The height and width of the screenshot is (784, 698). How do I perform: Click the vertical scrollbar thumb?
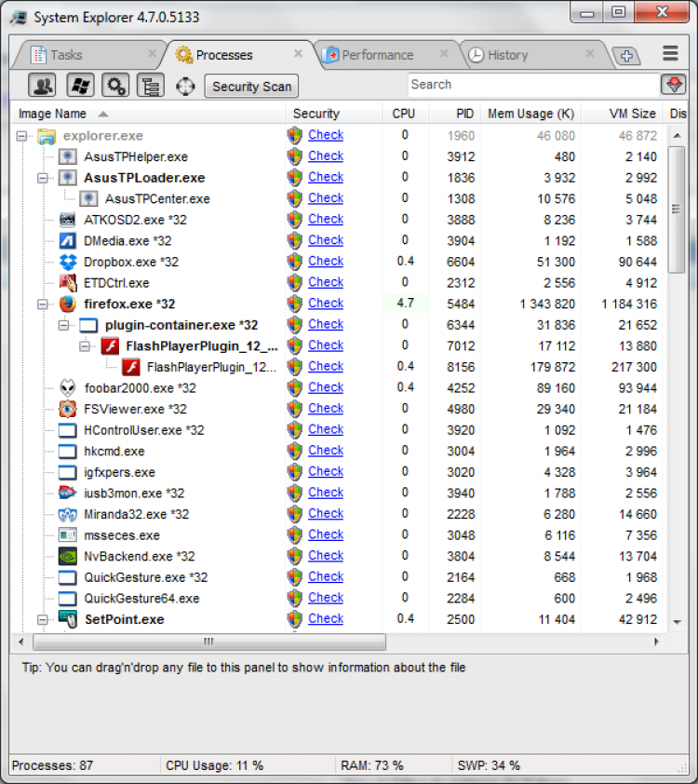coord(677,210)
